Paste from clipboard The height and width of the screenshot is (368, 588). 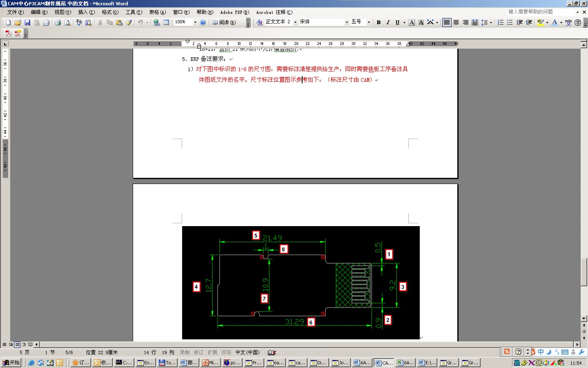click(x=119, y=22)
